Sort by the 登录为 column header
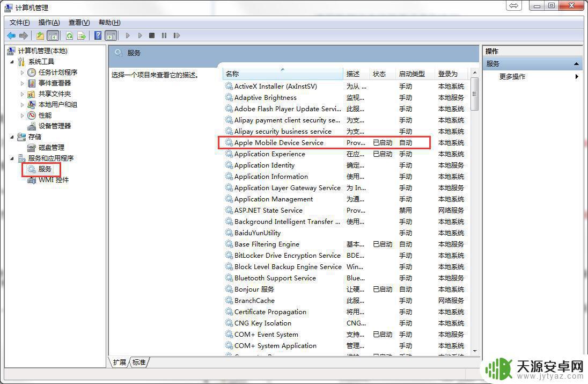Viewport: 588px width, 384px height. [x=452, y=74]
